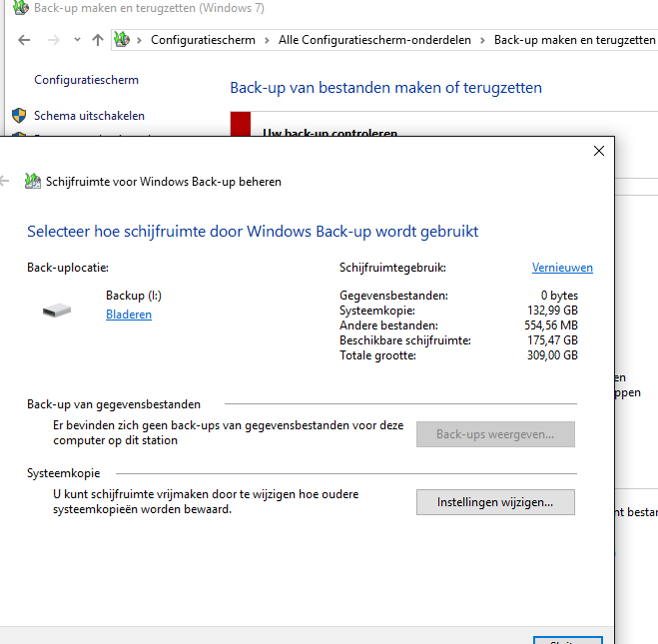Click the backup icon in address bar

[x=122, y=40]
